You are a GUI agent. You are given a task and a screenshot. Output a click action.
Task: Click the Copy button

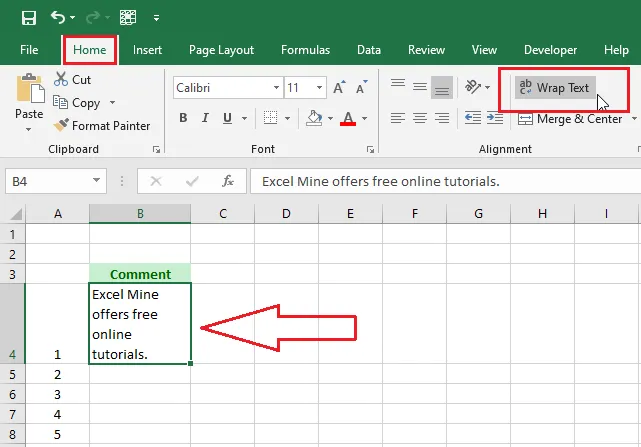(77, 103)
